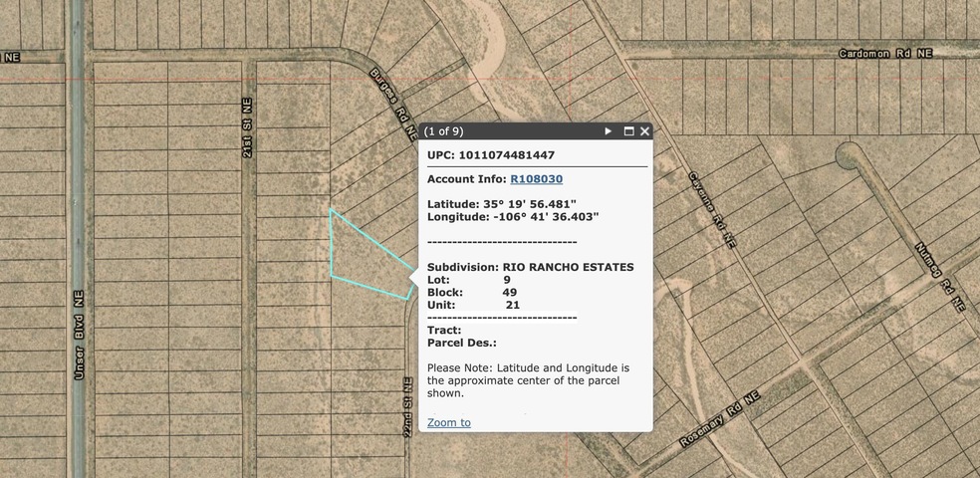This screenshot has width=980, height=478.
Task: Click the RIO RANCHO ESTATES subdivision text
Action: coord(568,267)
